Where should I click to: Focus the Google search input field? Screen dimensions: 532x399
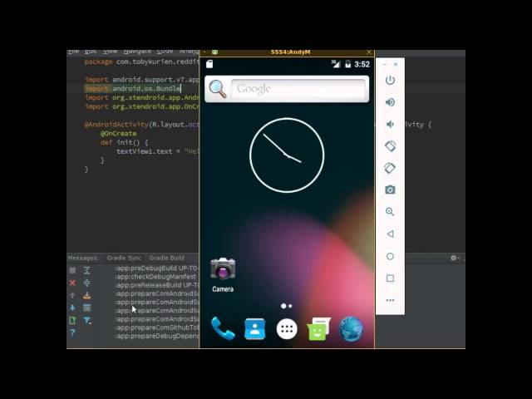298,89
